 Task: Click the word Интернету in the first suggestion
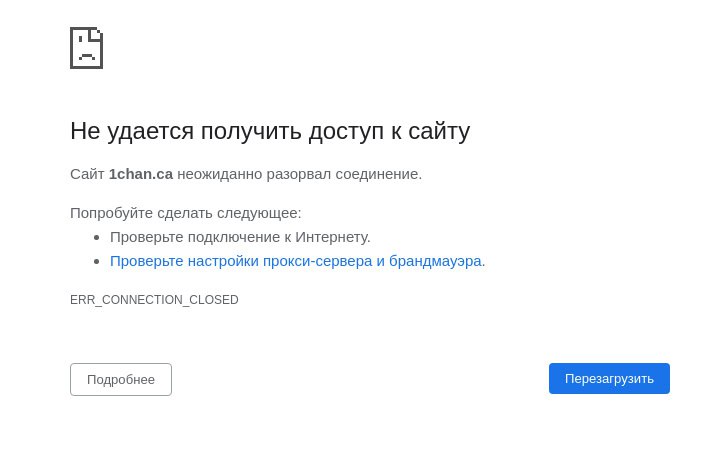332,237
